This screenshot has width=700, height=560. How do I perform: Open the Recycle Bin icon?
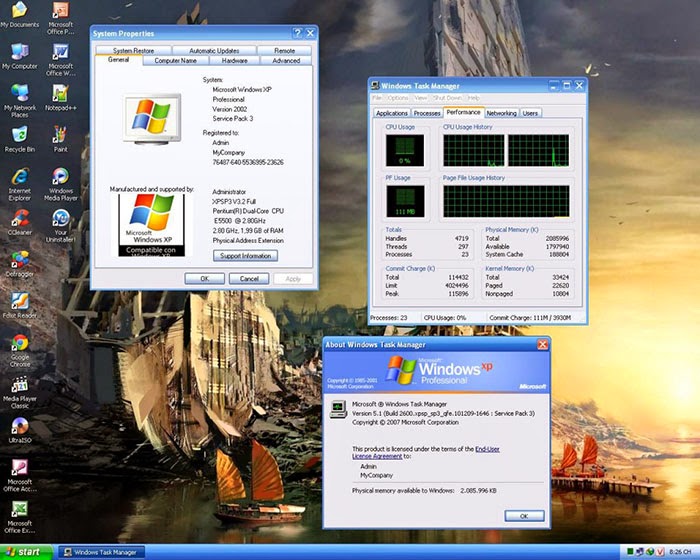(x=19, y=135)
